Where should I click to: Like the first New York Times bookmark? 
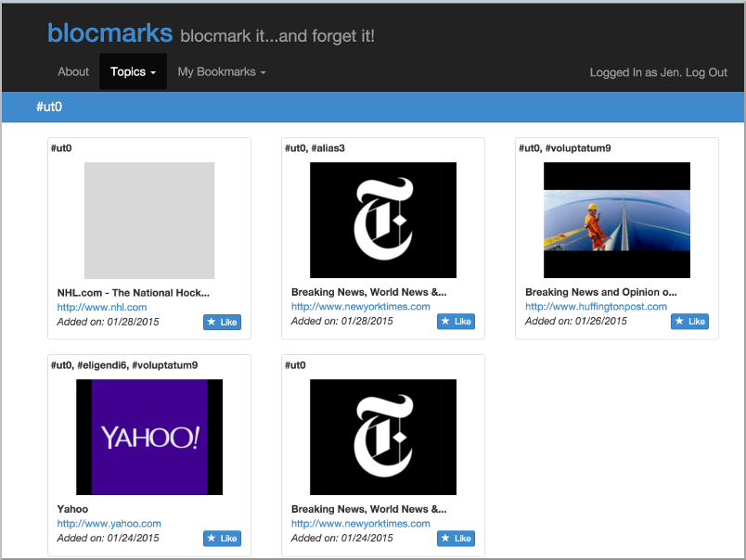point(456,322)
